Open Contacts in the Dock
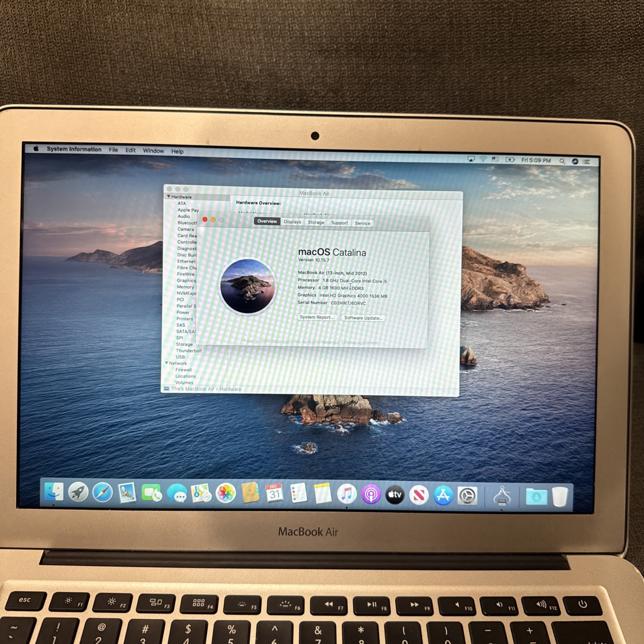 click(x=250, y=493)
